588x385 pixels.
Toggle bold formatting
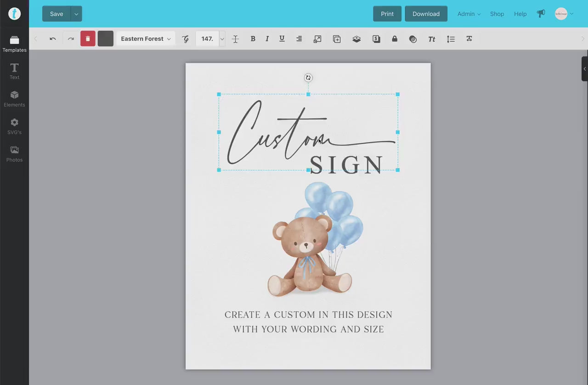point(253,39)
